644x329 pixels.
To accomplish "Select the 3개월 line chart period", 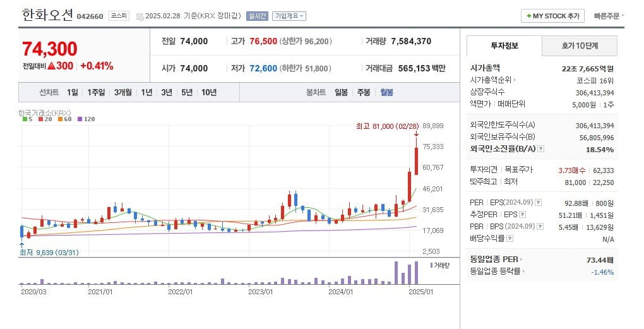I will click(123, 92).
